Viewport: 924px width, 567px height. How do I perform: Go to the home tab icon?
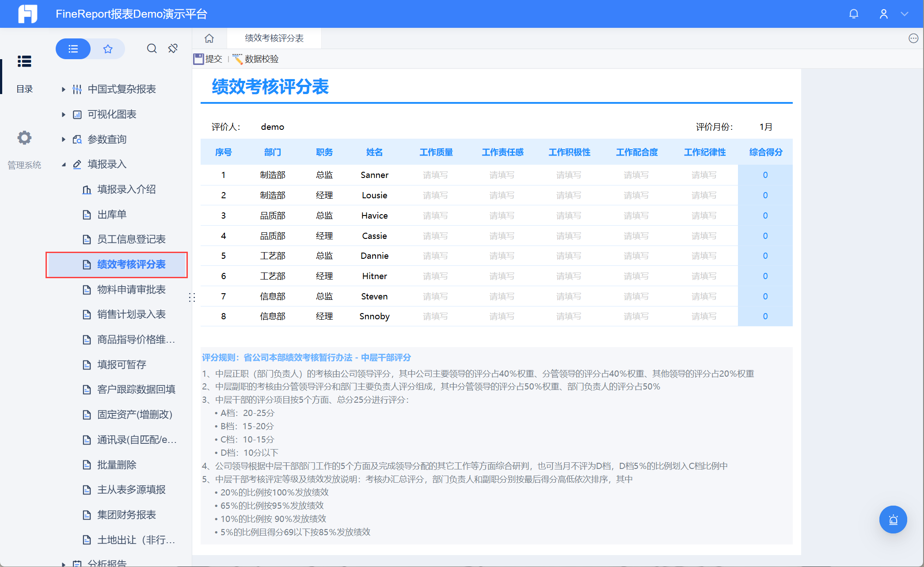coord(209,38)
